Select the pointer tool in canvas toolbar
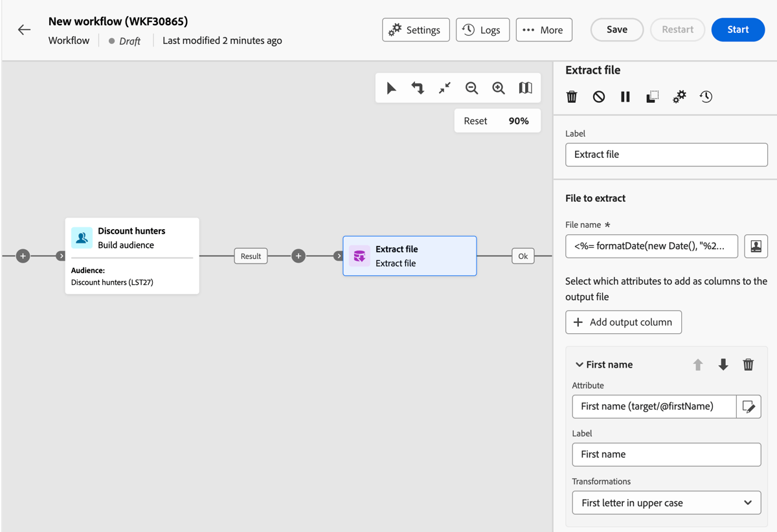 391,87
